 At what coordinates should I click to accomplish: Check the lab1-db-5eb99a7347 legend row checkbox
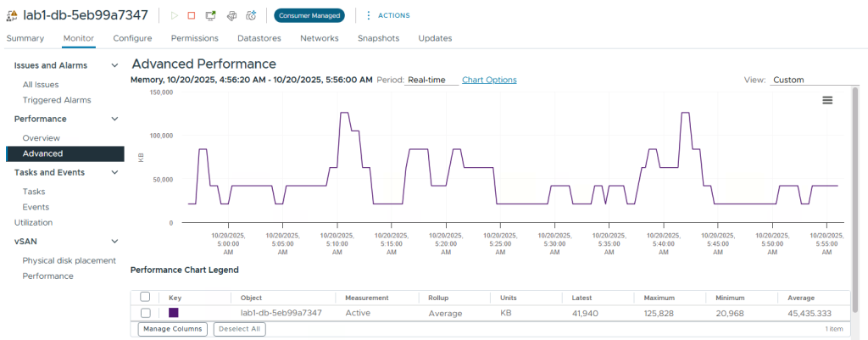pyautogui.click(x=145, y=313)
